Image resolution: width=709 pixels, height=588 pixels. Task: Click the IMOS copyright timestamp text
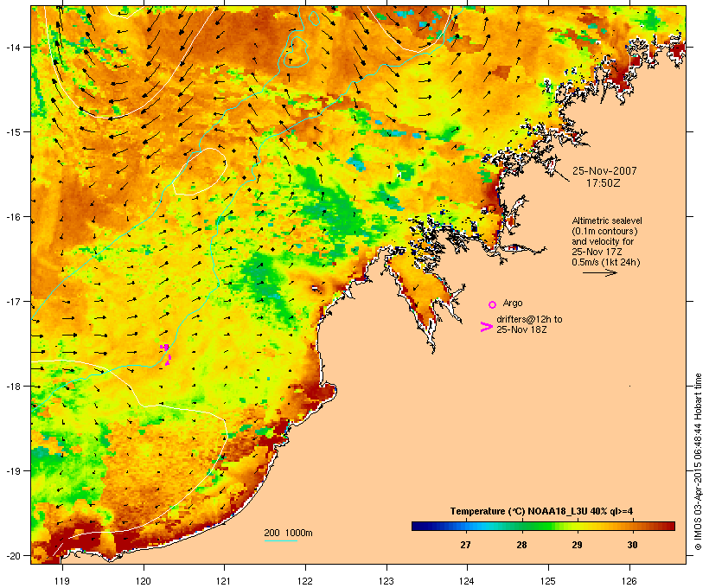698,462
